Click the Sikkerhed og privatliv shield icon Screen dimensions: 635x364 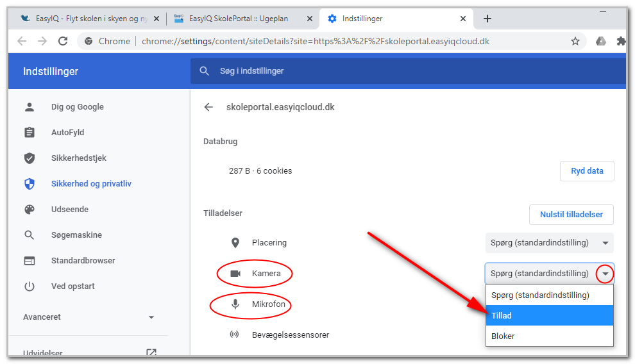(x=30, y=184)
